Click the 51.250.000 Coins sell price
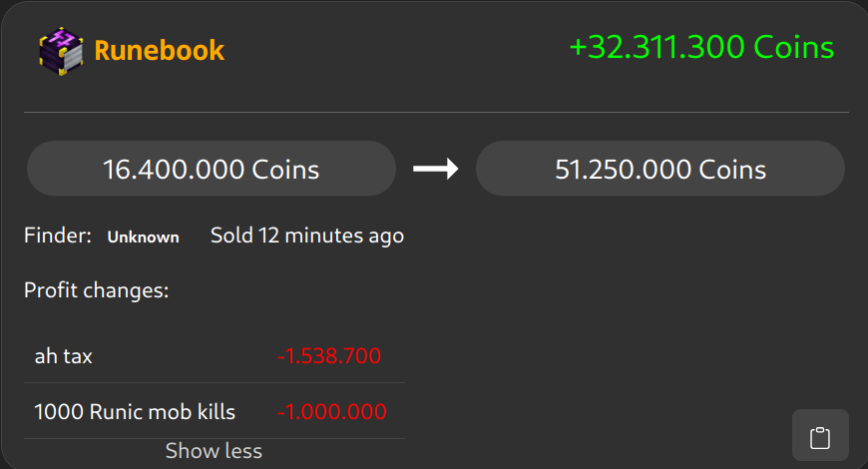 [x=660, y=169]
